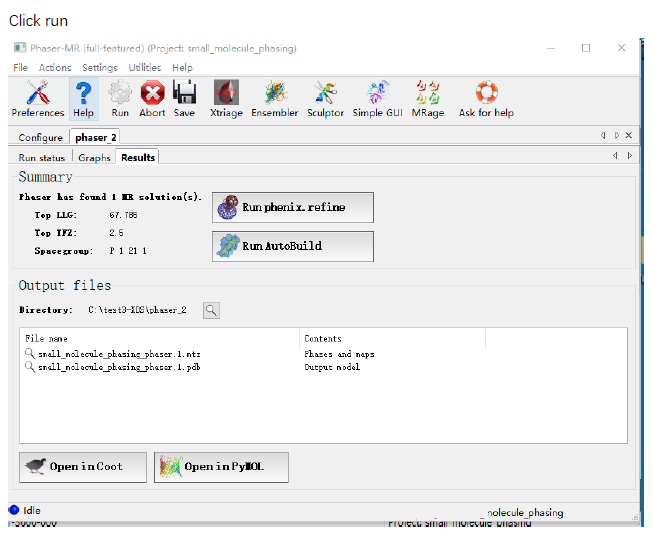Launch MRage from the toolbar
Image resolution: width=652 pixels, height=545 pixels.
(428, 99)
